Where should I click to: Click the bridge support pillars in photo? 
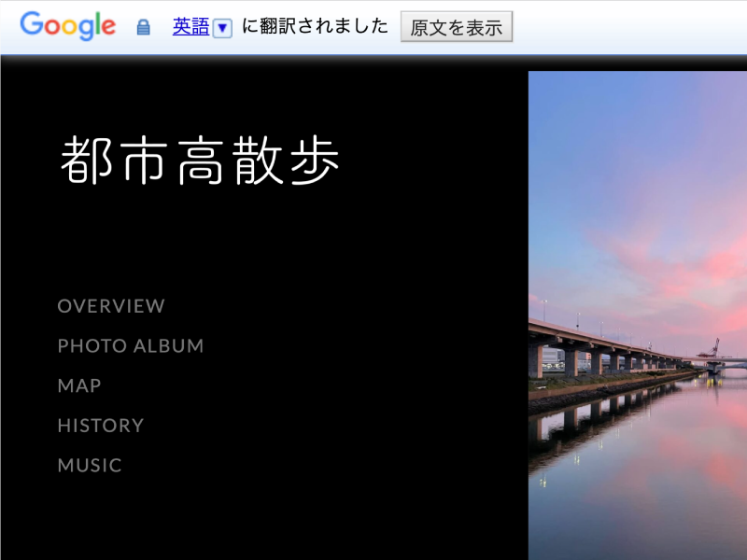click(570, 362)
